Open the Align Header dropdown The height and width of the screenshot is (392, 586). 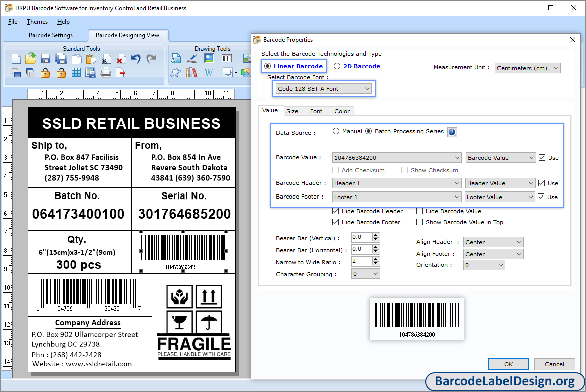point(493,242)
